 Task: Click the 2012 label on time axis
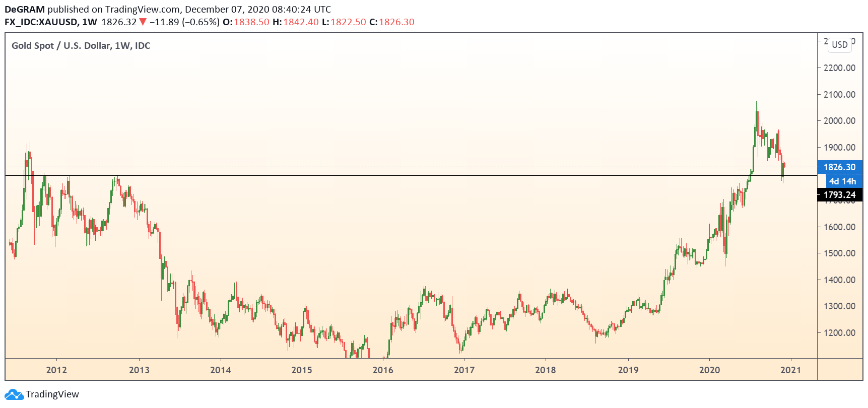pos(56,370)
